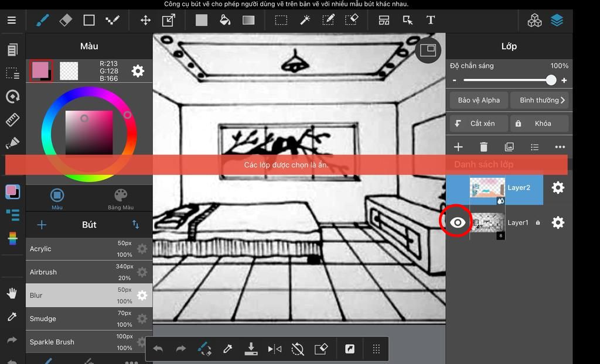Screen dimensions: 600x364
Task: Open the selection list sidebar icon
Action: pos(12,73)
